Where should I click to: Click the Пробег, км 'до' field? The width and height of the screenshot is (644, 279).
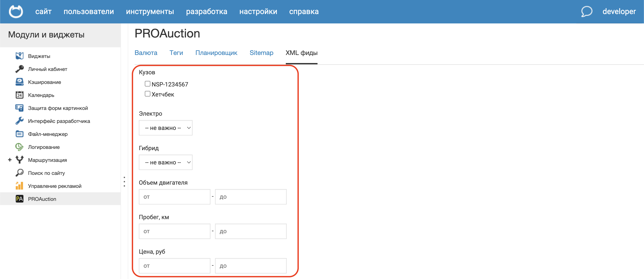point(251,231)
